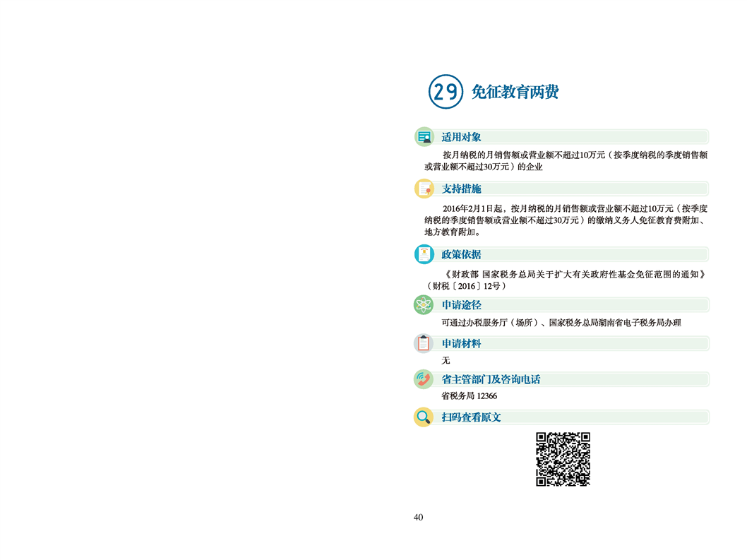Click the text 省税务局 12366
The width and height of the screenshot is (747, 560).
(x=470, y=396)
